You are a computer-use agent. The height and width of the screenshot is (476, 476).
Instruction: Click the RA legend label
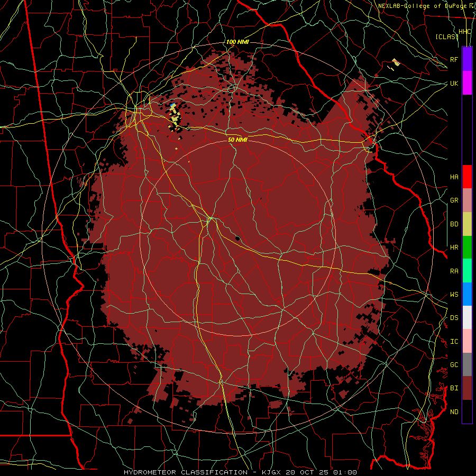click(454, 271)
